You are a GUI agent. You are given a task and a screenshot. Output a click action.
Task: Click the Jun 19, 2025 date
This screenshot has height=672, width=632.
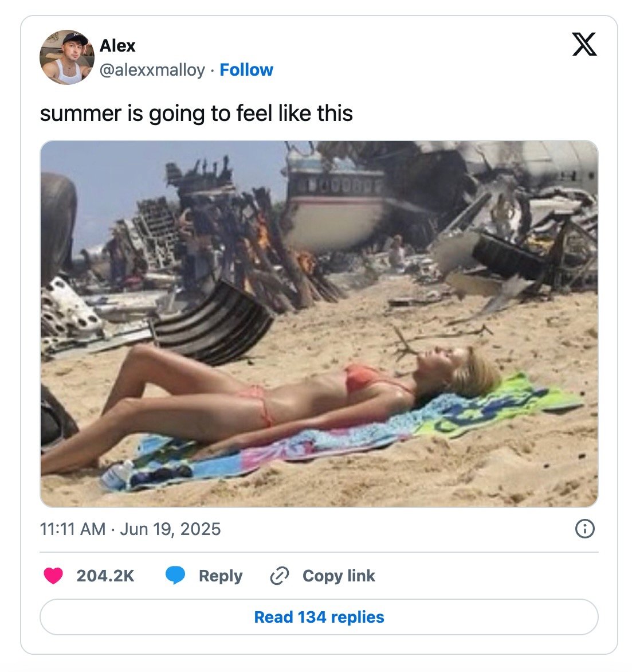(170, 529)
